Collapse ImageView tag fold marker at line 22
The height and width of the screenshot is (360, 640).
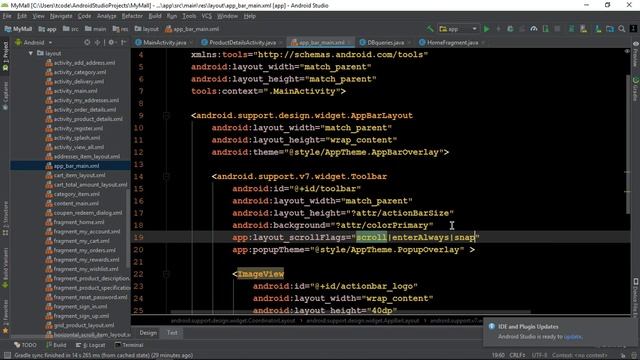pyautogui.click(x=166, y=274)
